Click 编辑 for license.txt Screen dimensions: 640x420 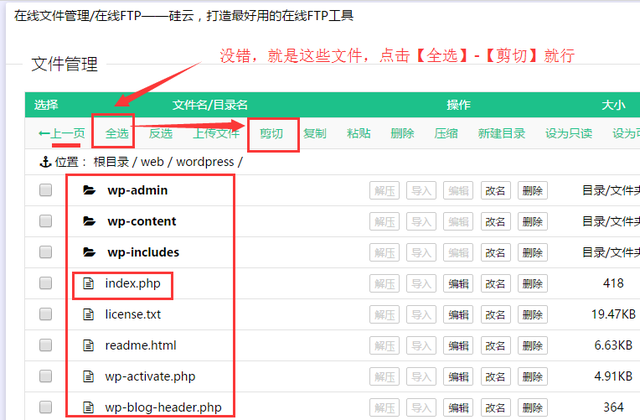(458, 315)
